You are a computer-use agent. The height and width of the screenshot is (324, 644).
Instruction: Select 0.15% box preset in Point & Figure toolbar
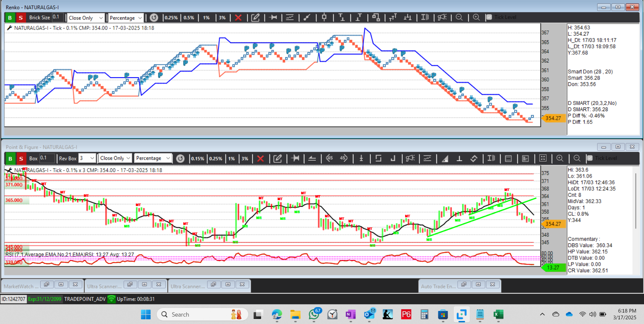[198, 158]
